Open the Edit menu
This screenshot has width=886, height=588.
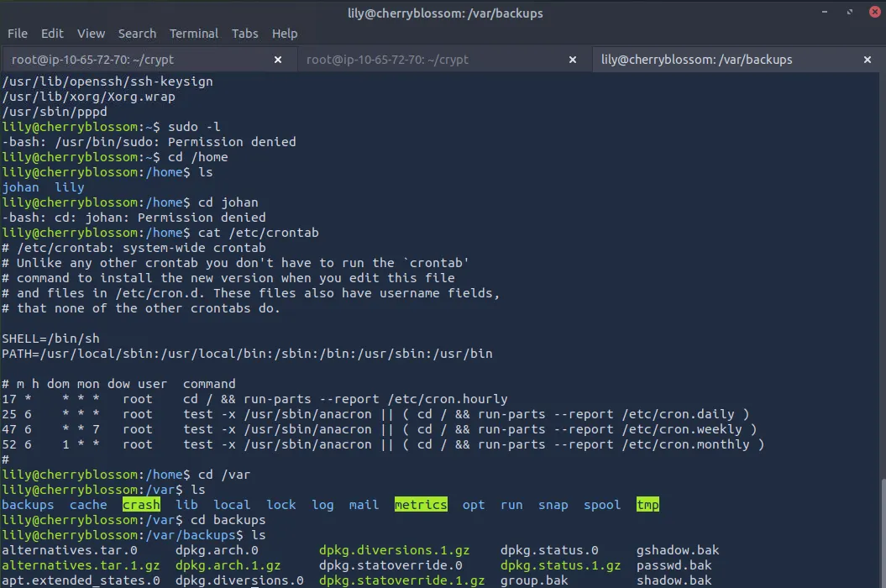(52, 34)
